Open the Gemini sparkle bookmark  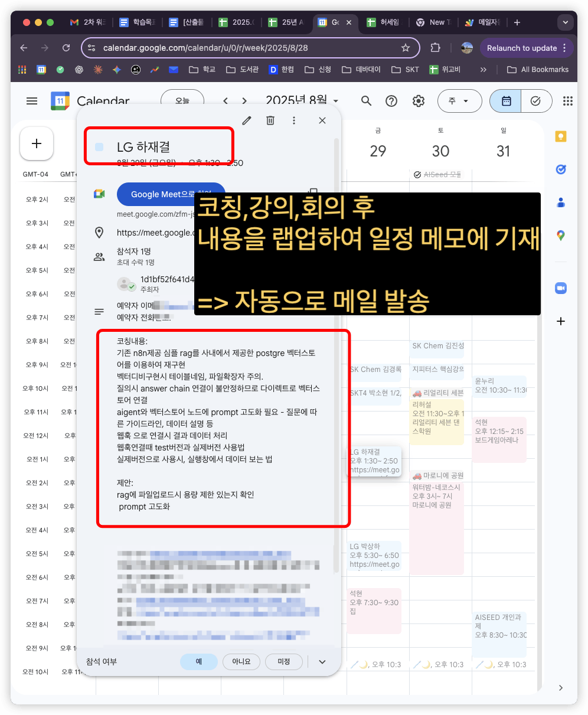117,70
